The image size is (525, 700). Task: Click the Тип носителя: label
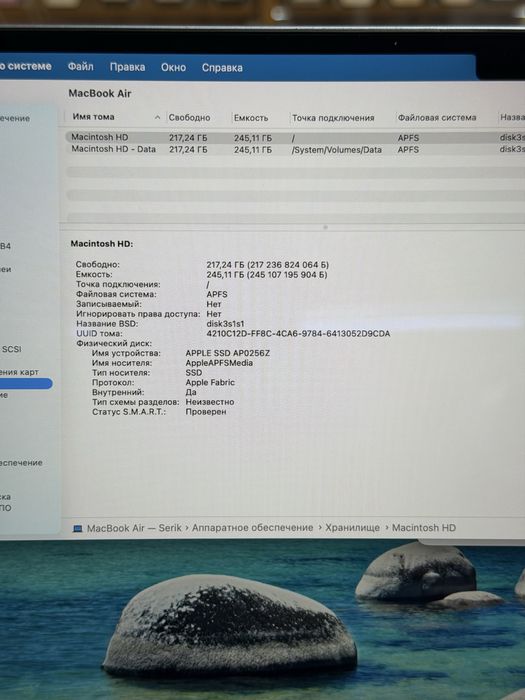tap(121, 373)
